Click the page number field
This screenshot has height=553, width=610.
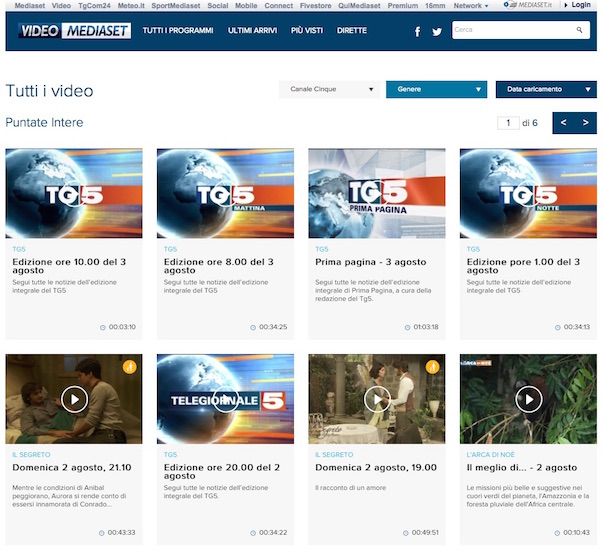508,123
